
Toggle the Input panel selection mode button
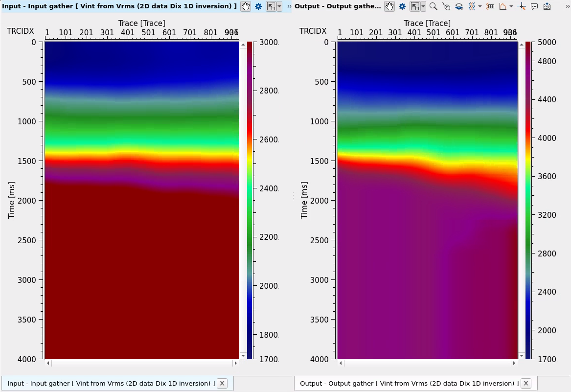[x=271, y=6]
